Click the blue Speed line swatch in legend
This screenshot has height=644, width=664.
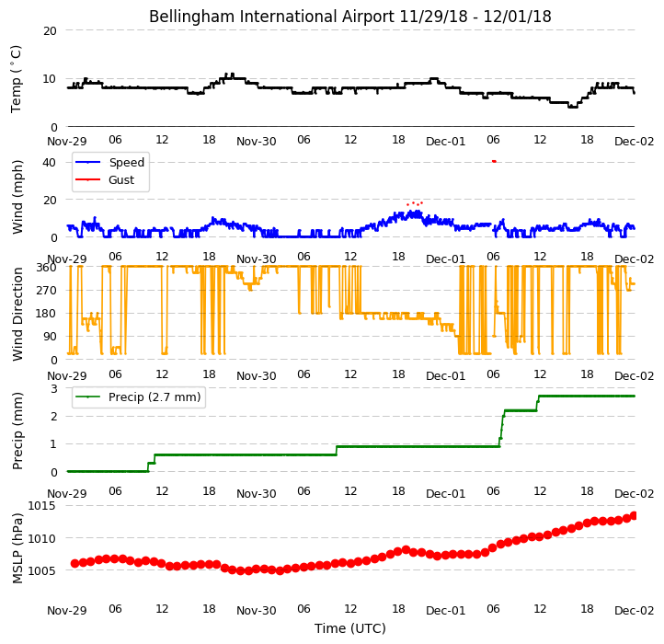coord(87,162)
